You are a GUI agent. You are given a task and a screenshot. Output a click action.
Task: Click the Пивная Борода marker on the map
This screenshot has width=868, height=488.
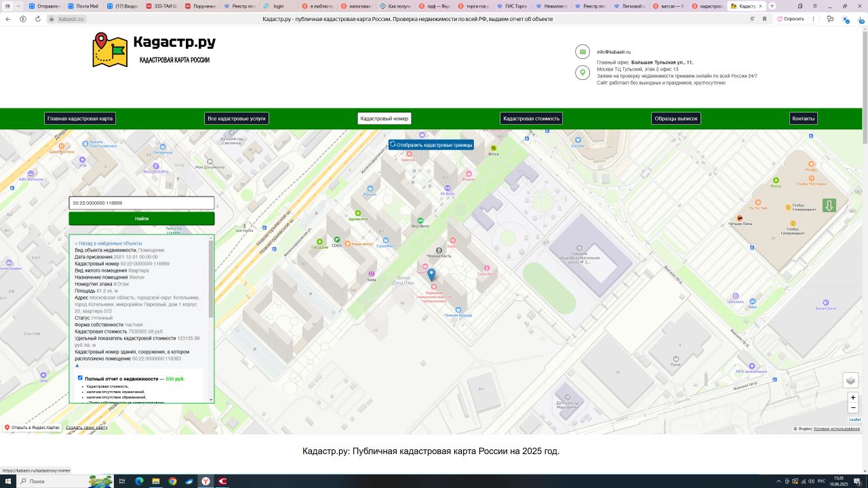[x=459, y=310]
